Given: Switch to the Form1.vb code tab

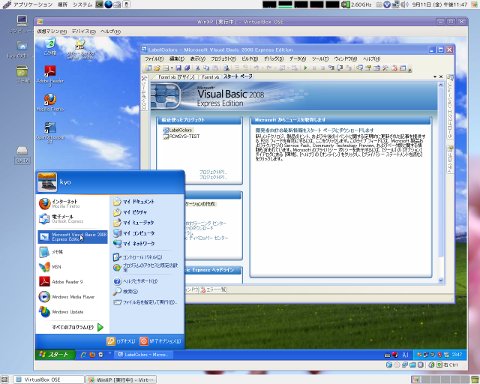Looking at the screenshot, I should tap(210, 77).
